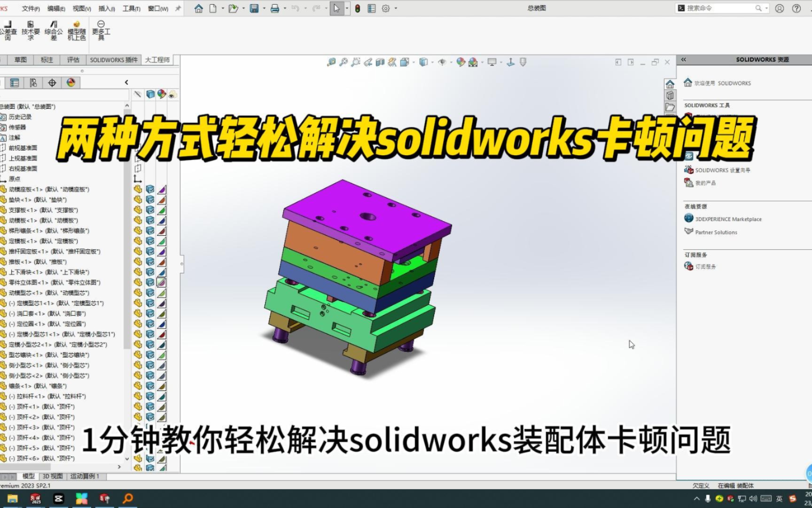Switch to the 运动算例 1 bottom tab
The image size is (812, 508).
pos(85,476)
